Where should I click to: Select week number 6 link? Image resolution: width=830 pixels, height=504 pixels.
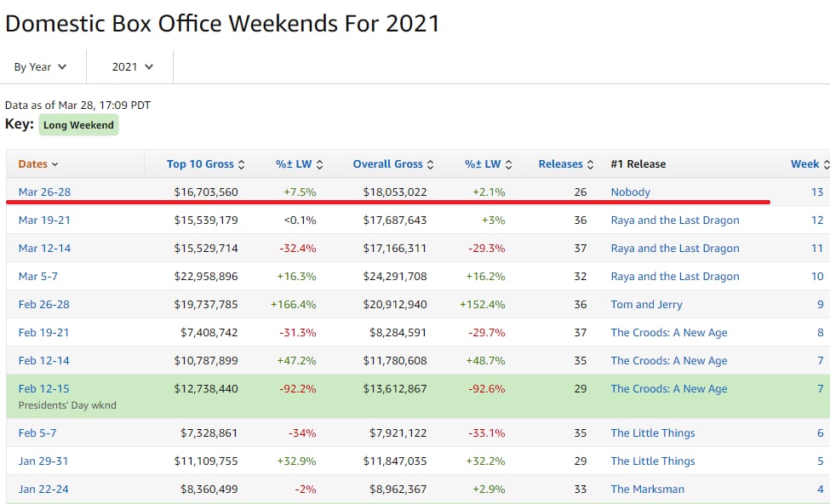(x=821, y=433)
